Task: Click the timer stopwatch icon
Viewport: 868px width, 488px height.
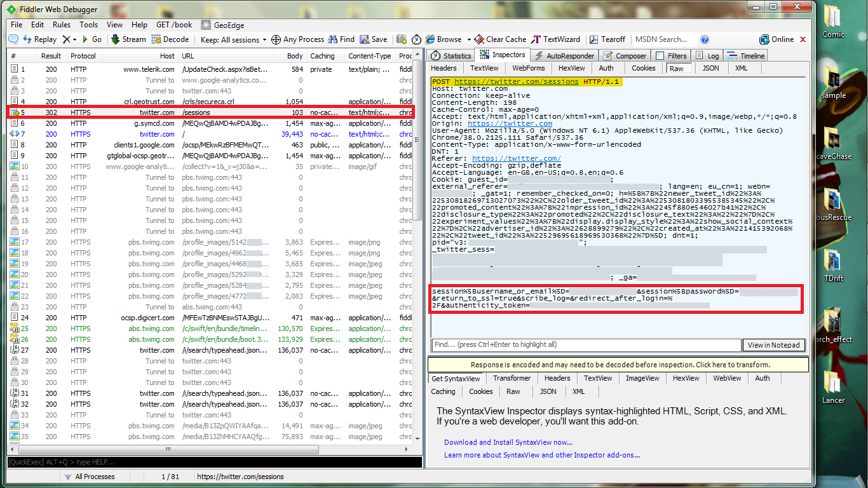Action: point(416,39)
